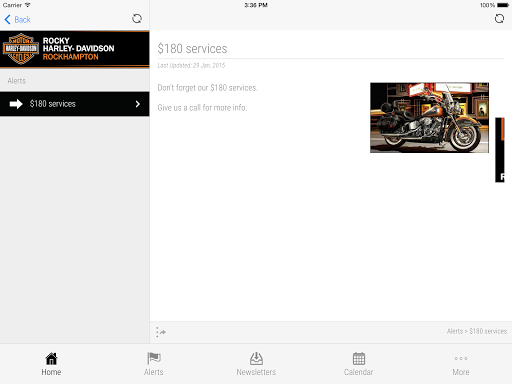The width and height of the screenshot is (512, 384).
Task: Click the Harley-Davidson shield logo
Action: coord(21,49)
